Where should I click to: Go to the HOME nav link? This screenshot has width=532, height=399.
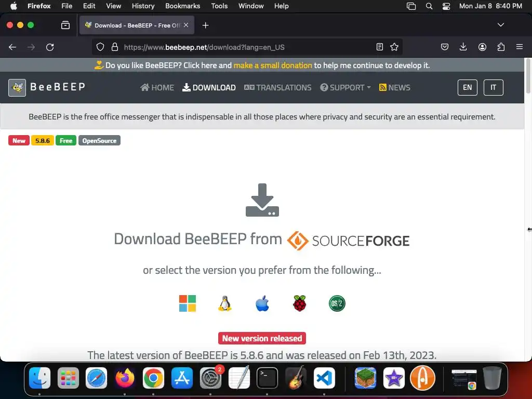pyautogui.click(x=157, y=87)
